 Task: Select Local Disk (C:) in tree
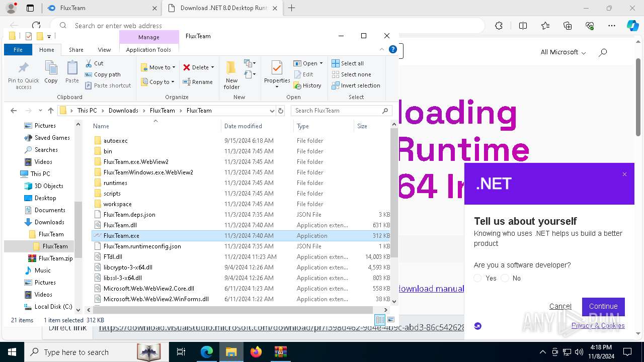click(x=48, y=307)
